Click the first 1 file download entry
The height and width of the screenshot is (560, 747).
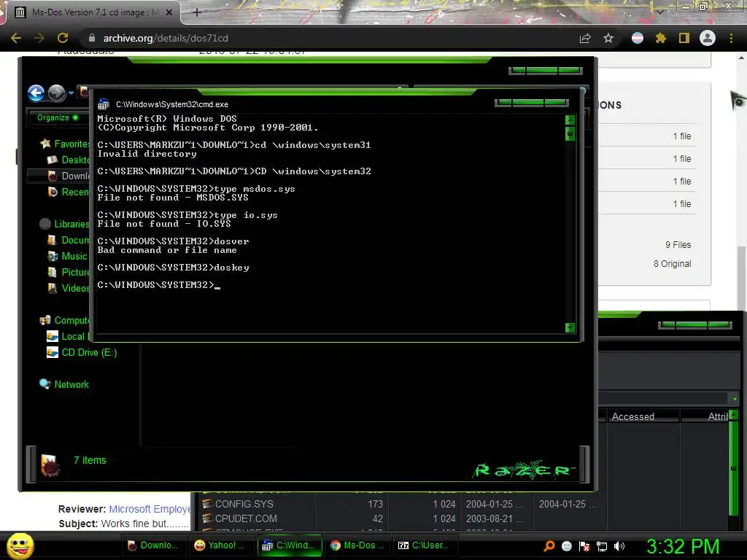coord(682,136)
